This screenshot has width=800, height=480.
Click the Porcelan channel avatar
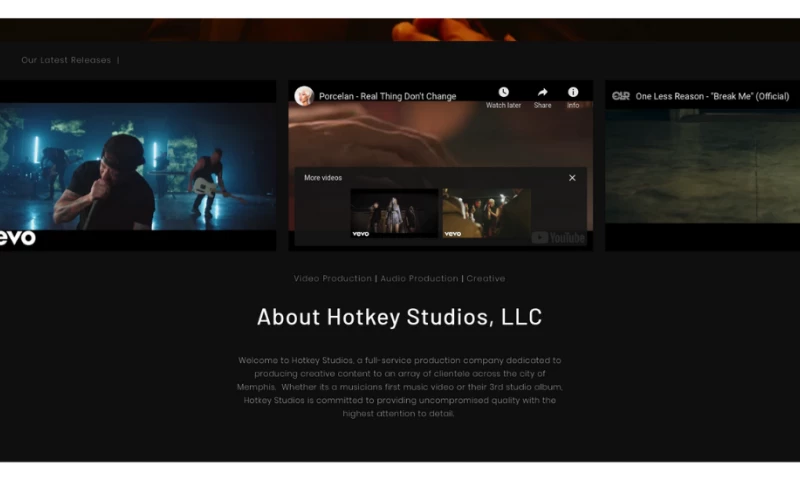click(x=304, y=96)
